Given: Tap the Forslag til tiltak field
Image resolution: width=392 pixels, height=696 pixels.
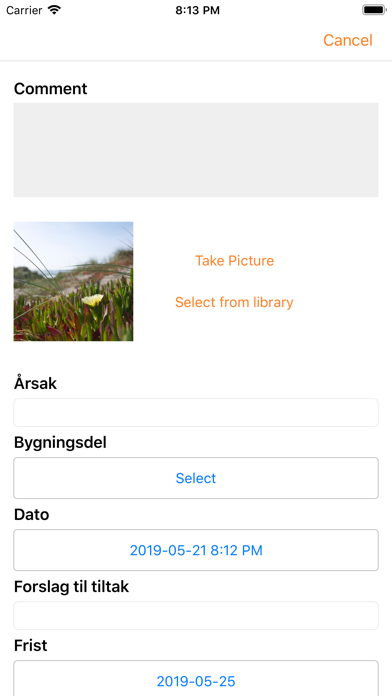Looking at the screenshot, I should (x=196, y=615).
